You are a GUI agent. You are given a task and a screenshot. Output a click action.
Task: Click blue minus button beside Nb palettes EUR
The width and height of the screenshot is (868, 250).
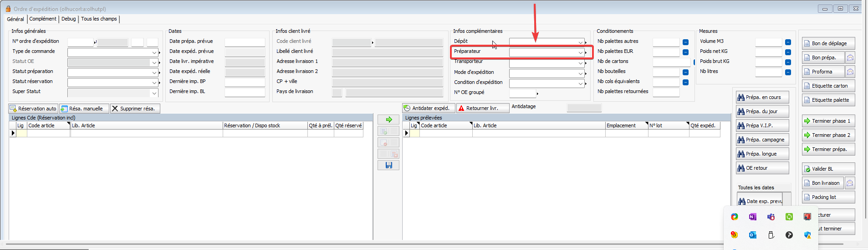(x=685, y=52)
